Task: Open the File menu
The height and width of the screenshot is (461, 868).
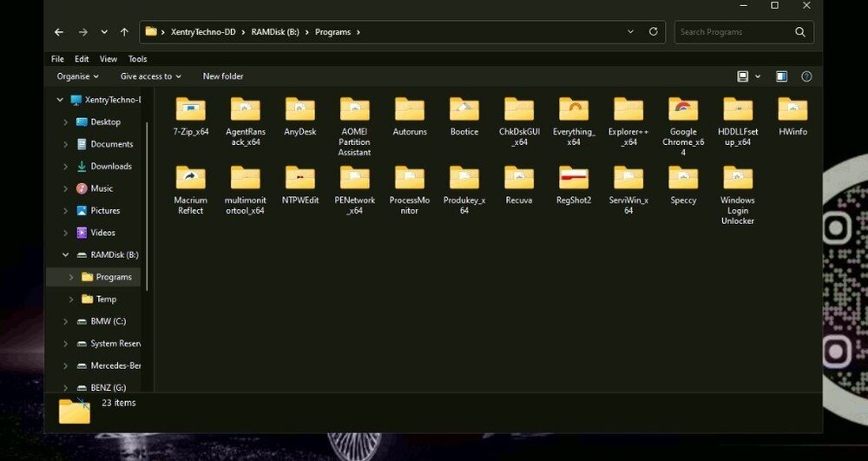Action: tap(57, 59)
